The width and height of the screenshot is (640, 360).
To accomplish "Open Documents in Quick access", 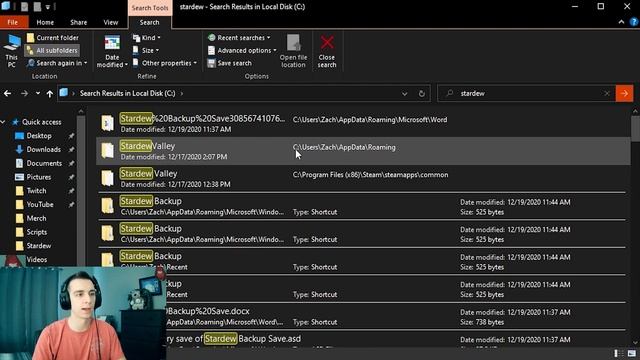I will tap(44, 163).
